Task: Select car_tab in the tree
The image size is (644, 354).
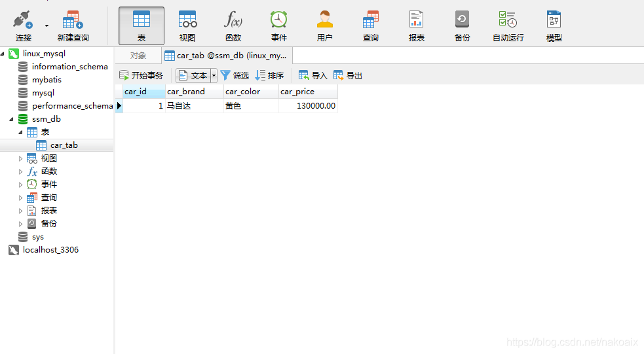Action: pos(64,145)
